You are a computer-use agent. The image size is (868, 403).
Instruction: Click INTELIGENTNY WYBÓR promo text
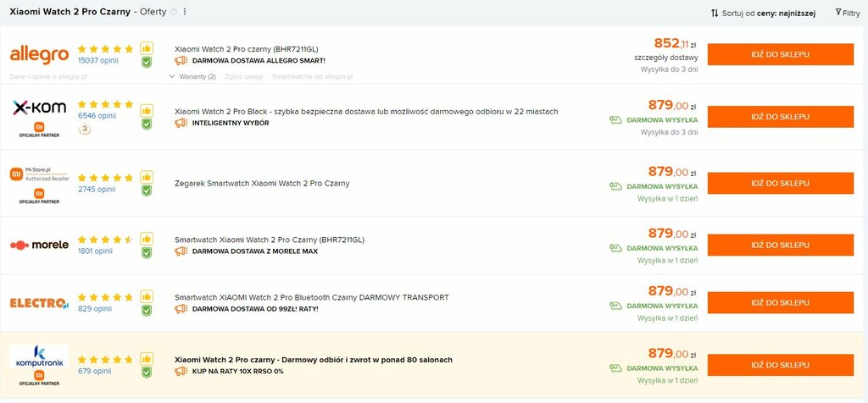click(231, 124)
